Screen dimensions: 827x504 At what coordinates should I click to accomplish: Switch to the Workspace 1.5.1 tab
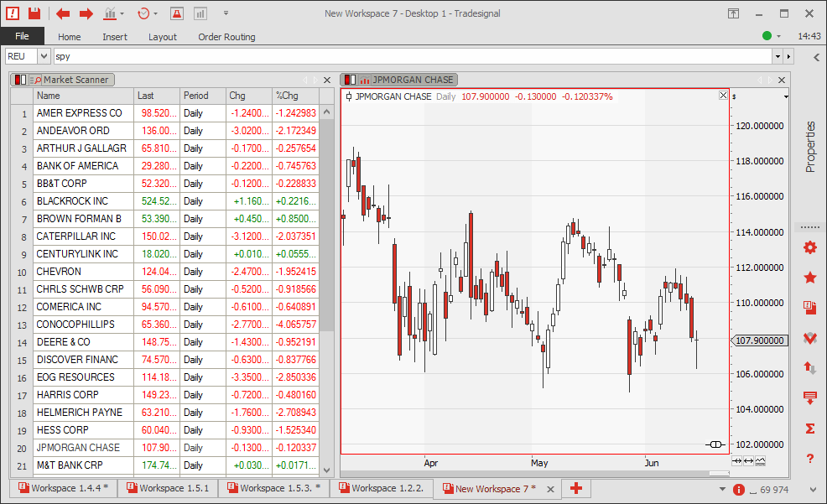[168, 488]
